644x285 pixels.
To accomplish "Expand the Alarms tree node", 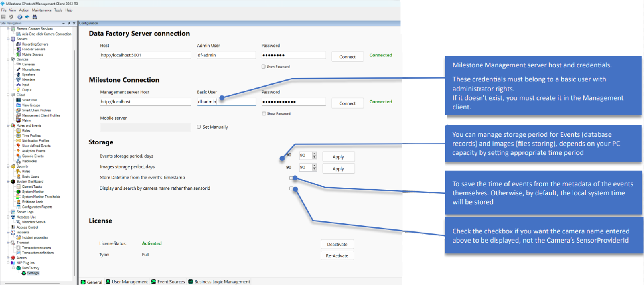I will point(8,258).
